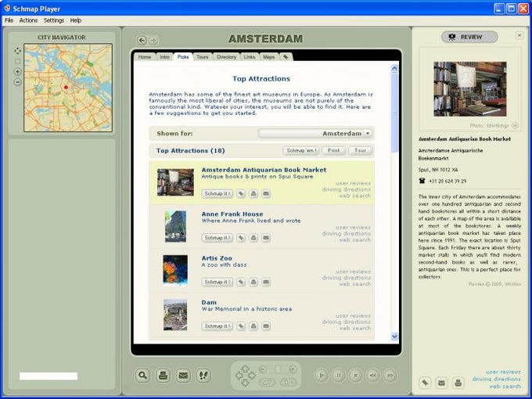Viewport: 532px width, 399px height.
Task: Click the print icon for Dam
Action: (253, 326)
